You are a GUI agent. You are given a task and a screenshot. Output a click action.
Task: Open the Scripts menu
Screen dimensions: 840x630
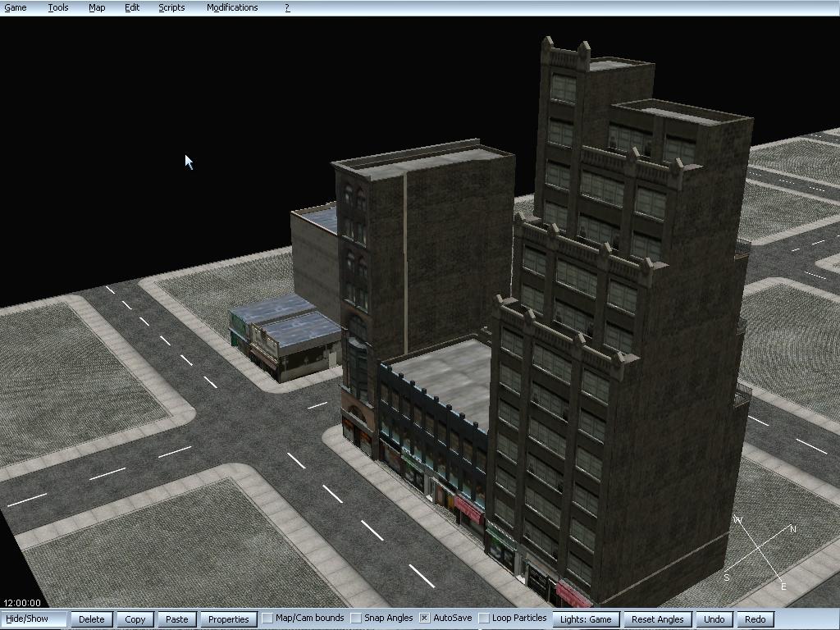tap(171, 7)
